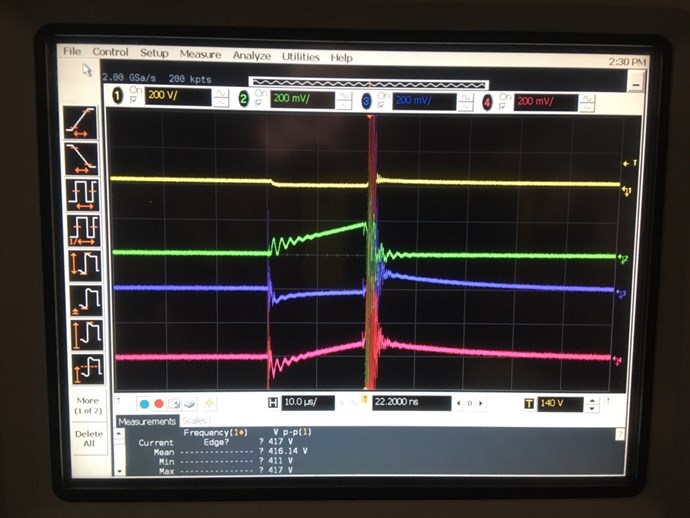Click the channel 1 yellow number button
The height and width of the screenshot is (518, 690).
[x=117, y=96]
